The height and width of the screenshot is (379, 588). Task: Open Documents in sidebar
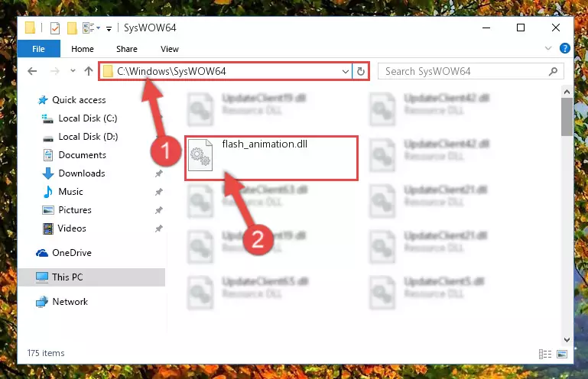pos(82,155)
